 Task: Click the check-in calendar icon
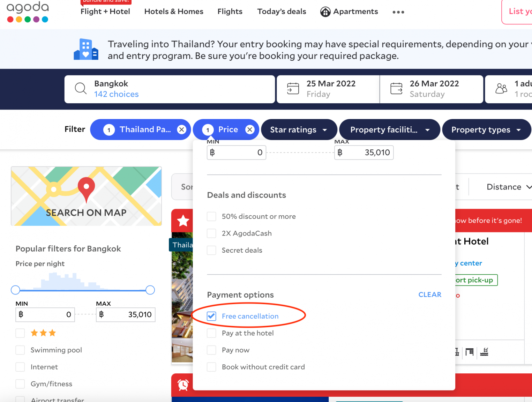293,88
